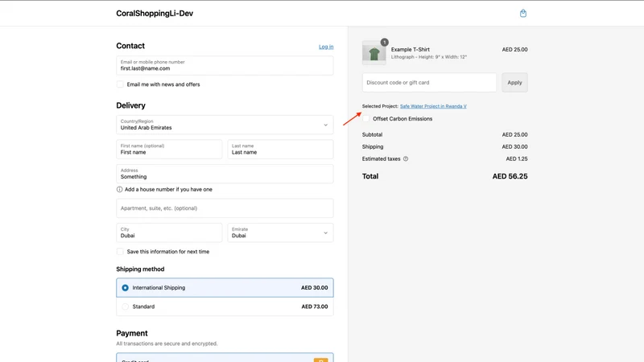Click the City input field
Screen dimensions: 644x362
pos(169,232)
